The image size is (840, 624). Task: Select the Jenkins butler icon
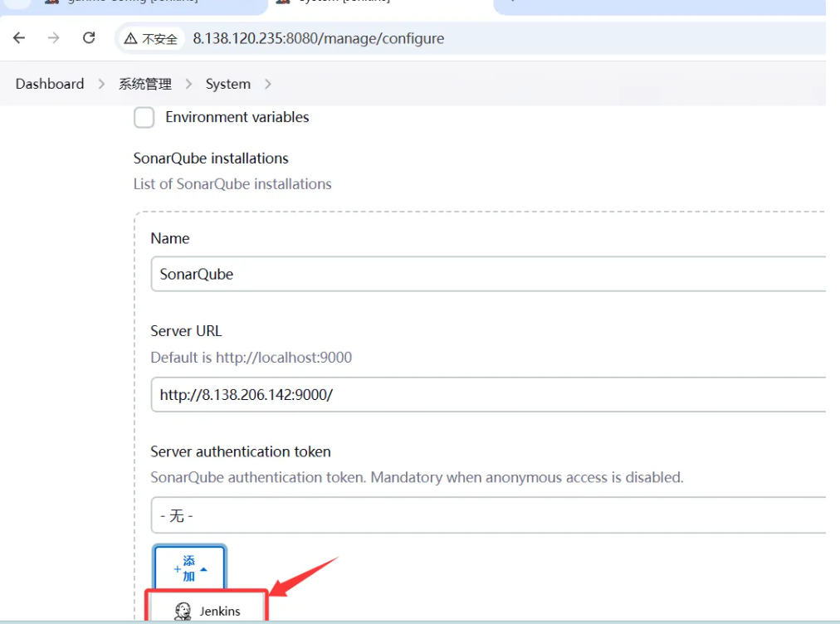[x=183, y=611]
